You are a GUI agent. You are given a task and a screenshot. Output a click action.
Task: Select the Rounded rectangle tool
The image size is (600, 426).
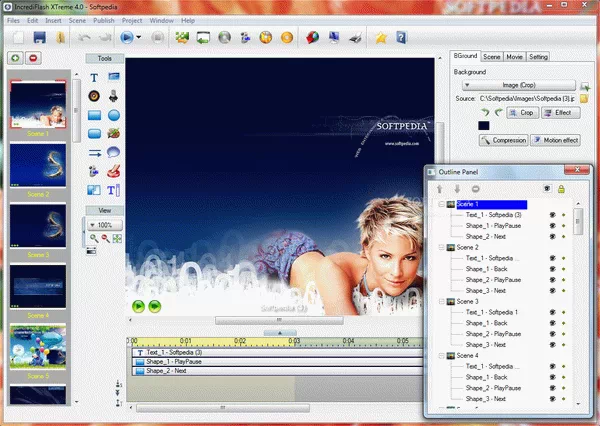tap(94, 134)
